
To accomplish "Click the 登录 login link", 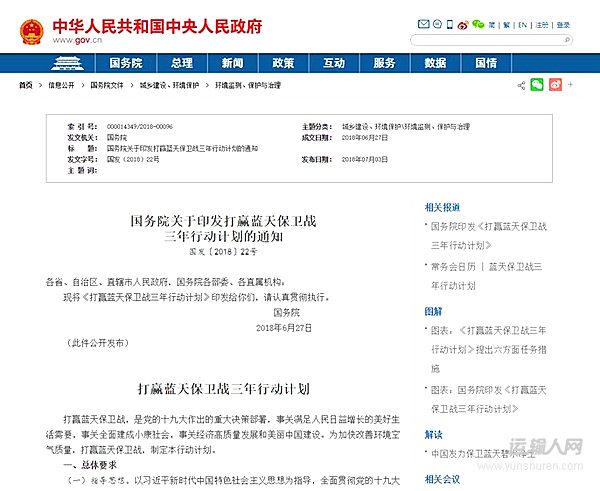I will pos(565,24).
